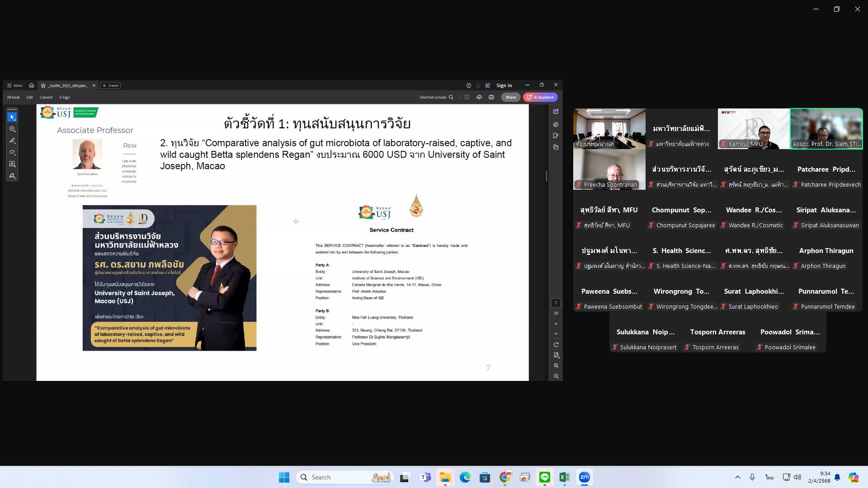Open the E-Sign menu in Acrobat
The width and height of the screenshot is (868, 488).
pos(65,97)
